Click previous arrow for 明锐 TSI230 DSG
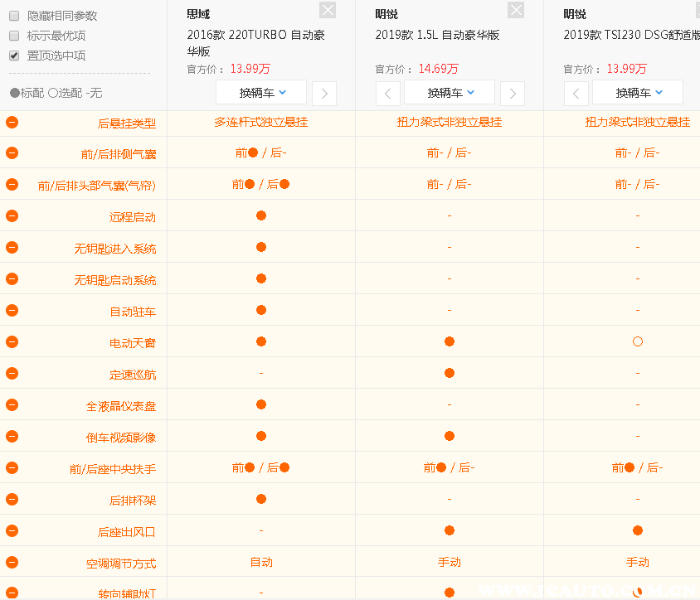 576,94
